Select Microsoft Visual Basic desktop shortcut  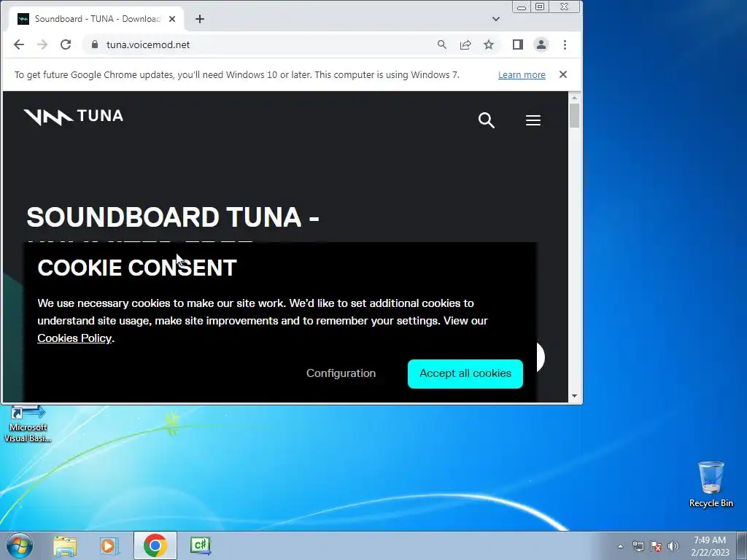pos(28,424)
